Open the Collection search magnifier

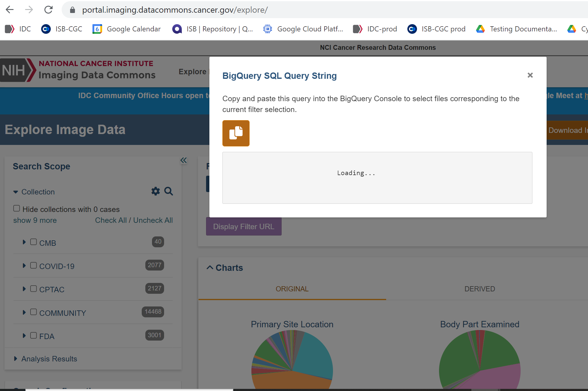pyautogui.click(x=169, y=191)
